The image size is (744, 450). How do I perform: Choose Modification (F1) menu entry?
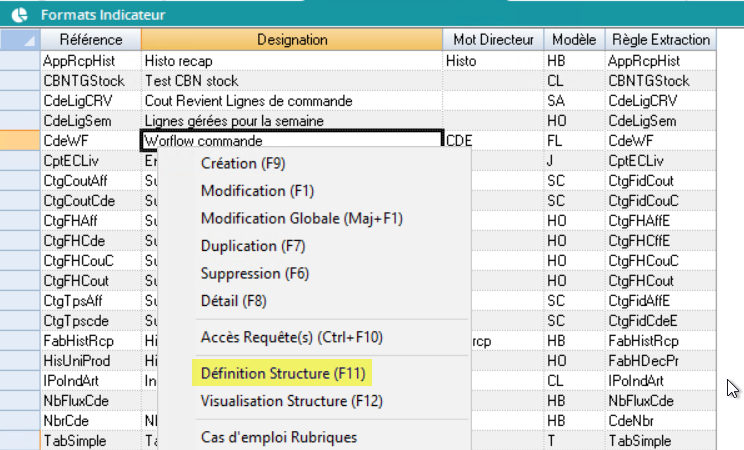[x=243, y=190]
